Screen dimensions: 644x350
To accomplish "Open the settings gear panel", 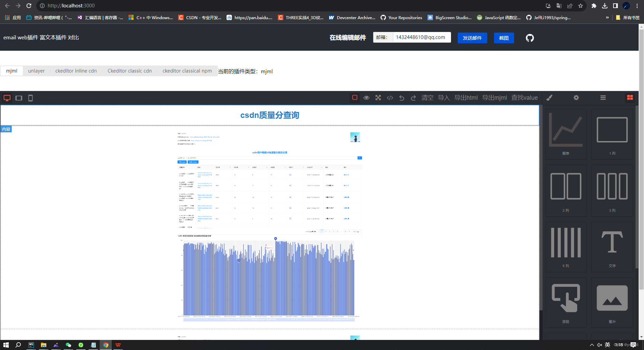I will tap(576, 98).
